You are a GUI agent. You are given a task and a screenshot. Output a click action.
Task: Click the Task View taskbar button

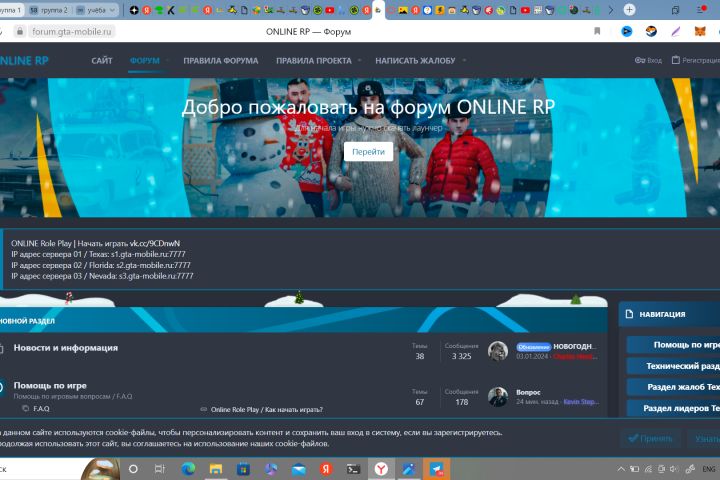[x=160, y=469]
